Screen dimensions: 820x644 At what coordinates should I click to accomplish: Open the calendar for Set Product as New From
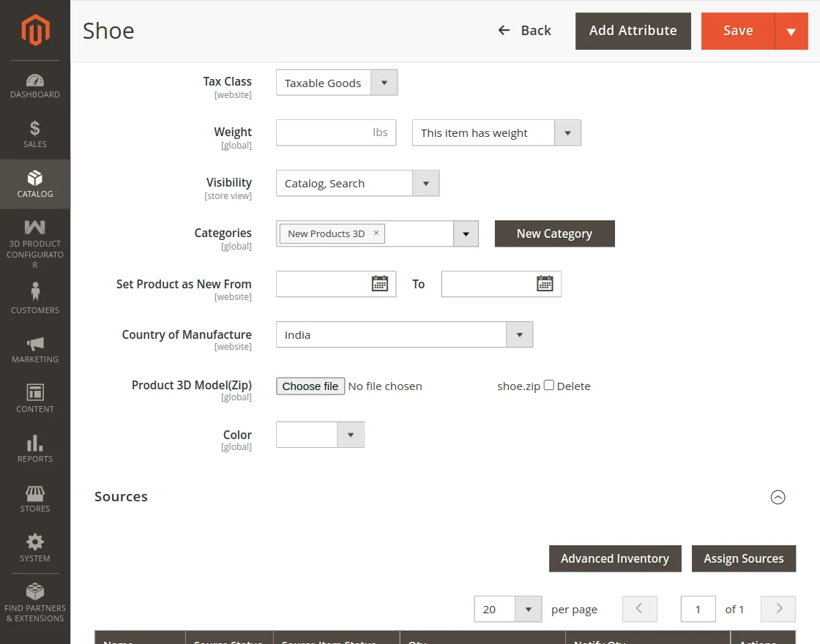pyautogui.click(x=381, y=284)
